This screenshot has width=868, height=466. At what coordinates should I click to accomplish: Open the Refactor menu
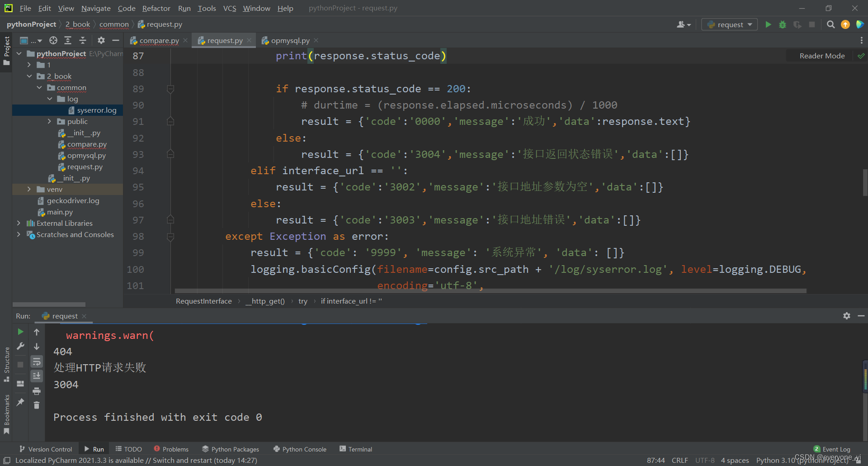coord(156,8)
